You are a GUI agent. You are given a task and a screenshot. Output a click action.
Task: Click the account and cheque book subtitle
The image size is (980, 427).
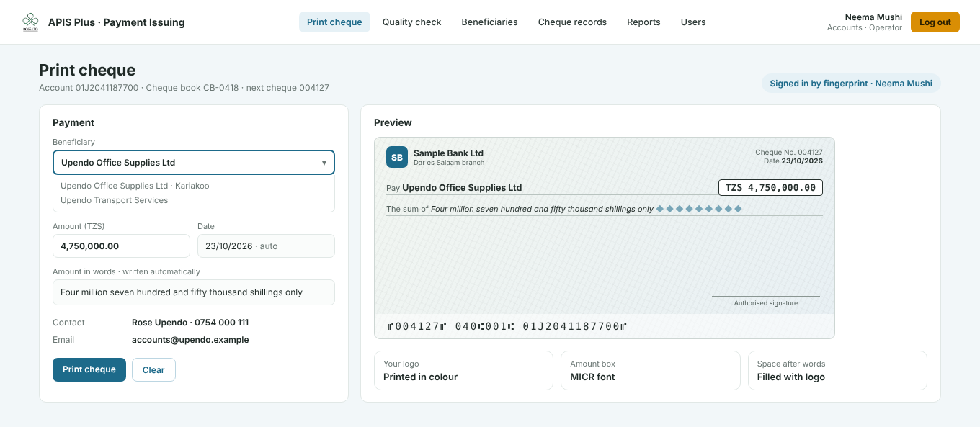pos(184,88)
